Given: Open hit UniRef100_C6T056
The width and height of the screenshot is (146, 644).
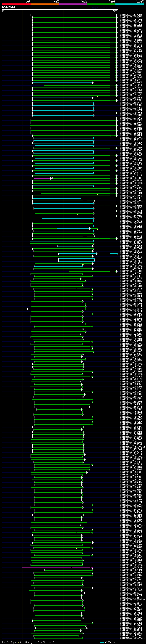Looking at the screenshot, I should click(x=131, y=20).
